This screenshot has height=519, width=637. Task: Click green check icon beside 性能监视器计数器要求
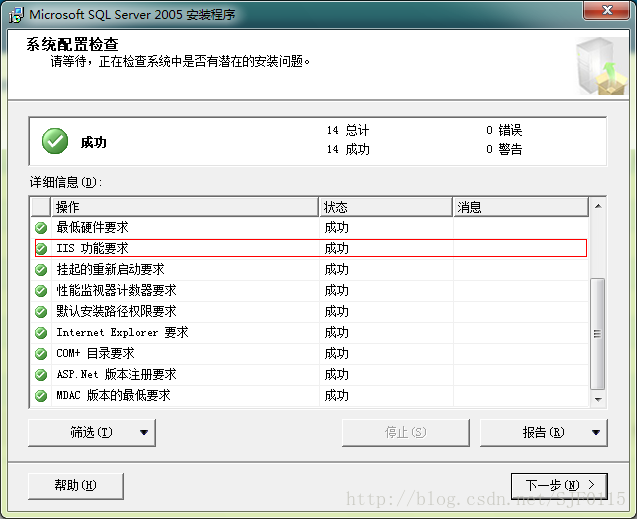41,291
